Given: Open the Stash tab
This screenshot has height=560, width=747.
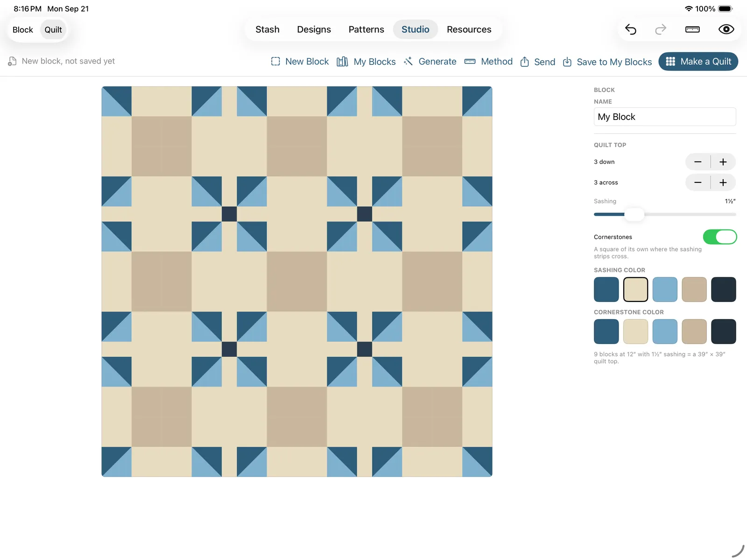Looking at the screenshot, I should pos(268,29).
